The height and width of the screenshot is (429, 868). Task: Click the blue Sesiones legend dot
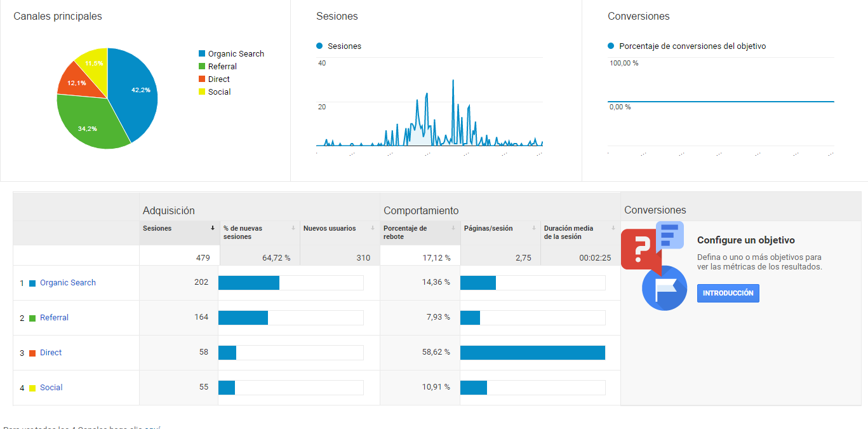pyautogui.click(x=319, y=46)
